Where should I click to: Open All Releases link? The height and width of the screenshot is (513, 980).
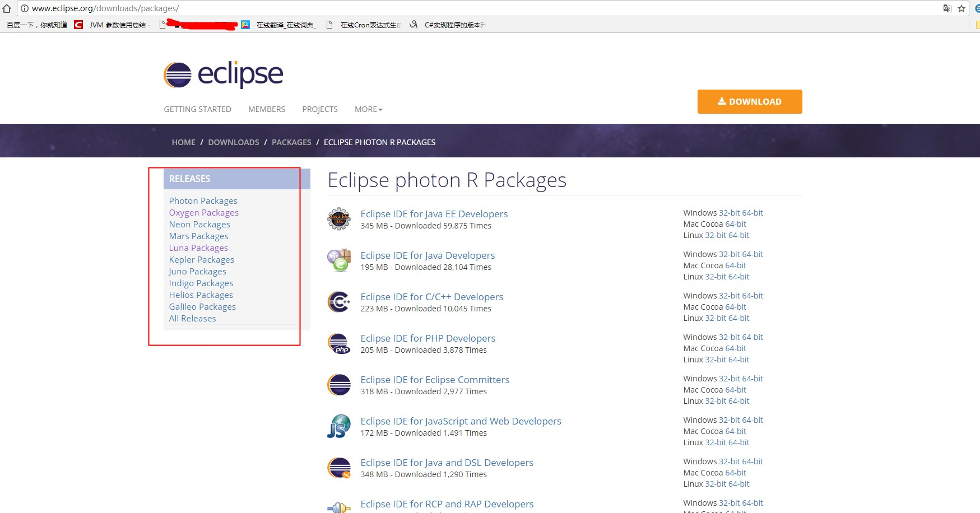pos(192,318)
